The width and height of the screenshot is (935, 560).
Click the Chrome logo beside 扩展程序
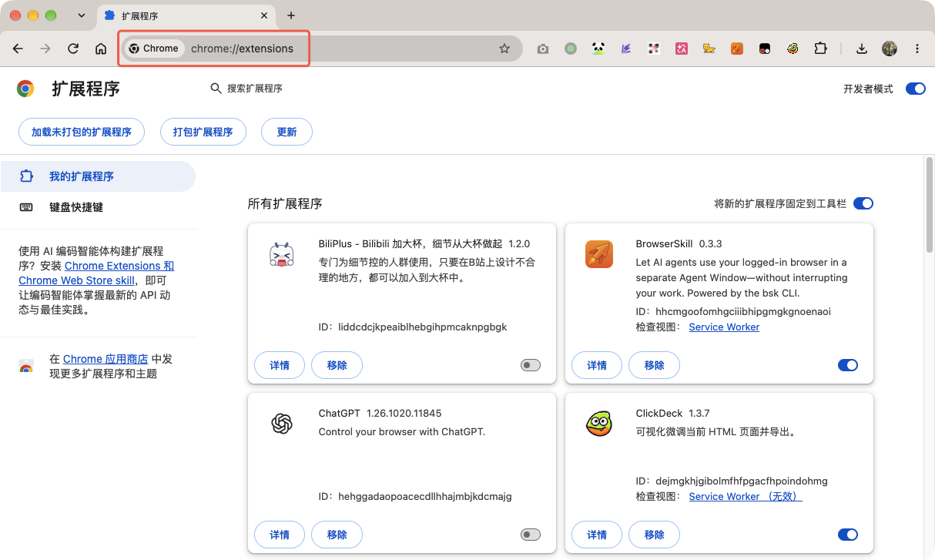coord(25,89)
